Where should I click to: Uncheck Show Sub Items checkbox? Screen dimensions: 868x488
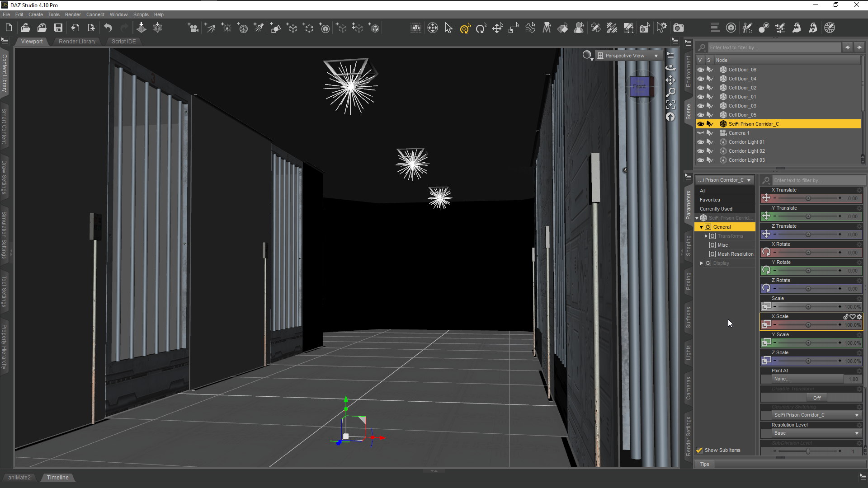699,450
